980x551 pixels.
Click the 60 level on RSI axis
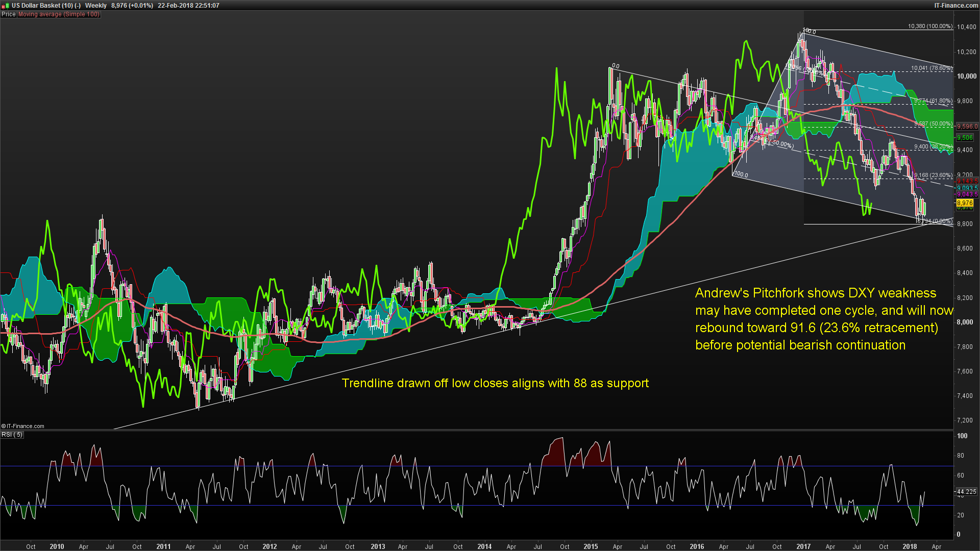point(961,475)
